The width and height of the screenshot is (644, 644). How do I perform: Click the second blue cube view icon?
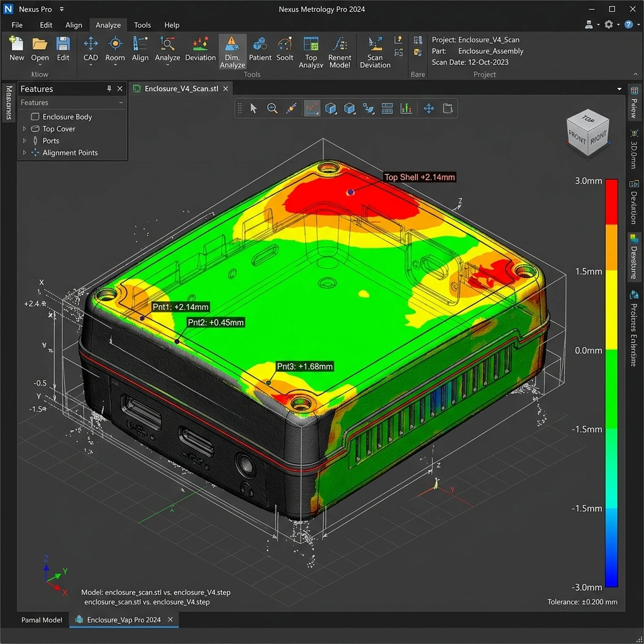click(350, 108)
